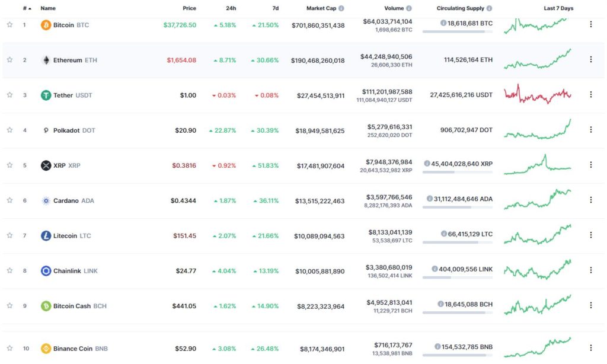
Task: Open the Binance Coin BNB page link
Action: [x=81, y=349]
